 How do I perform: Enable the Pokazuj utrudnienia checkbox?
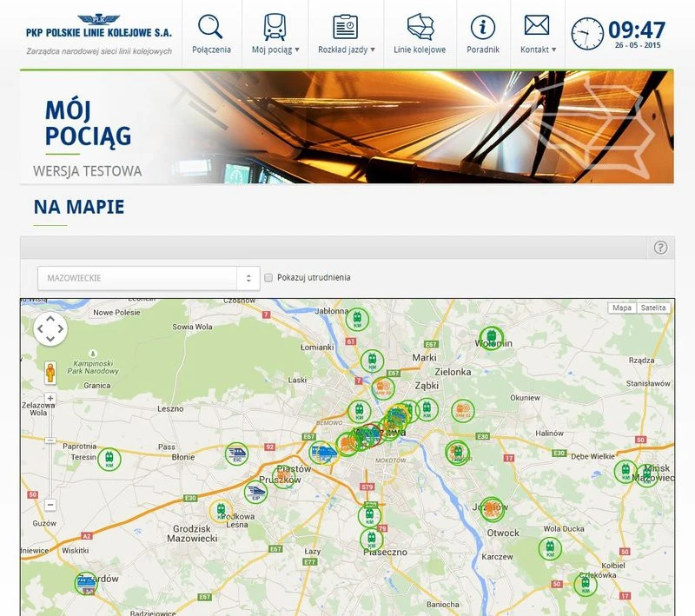click(268, 277)
